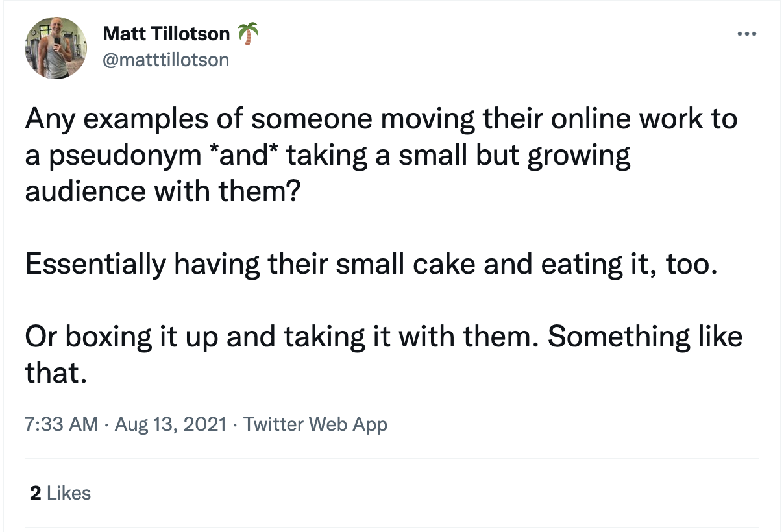The height and width of the screenshot is (532, 784).
Task: Click "audience with them?" in the tweet
Action: (x=162, y=193)
